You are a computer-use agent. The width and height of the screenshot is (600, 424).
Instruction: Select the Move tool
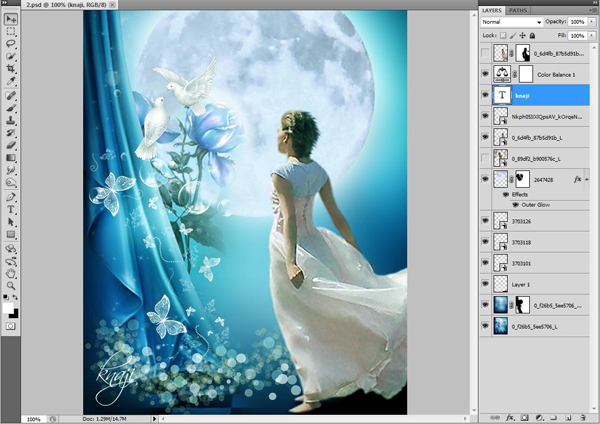(x=11, y=19)
